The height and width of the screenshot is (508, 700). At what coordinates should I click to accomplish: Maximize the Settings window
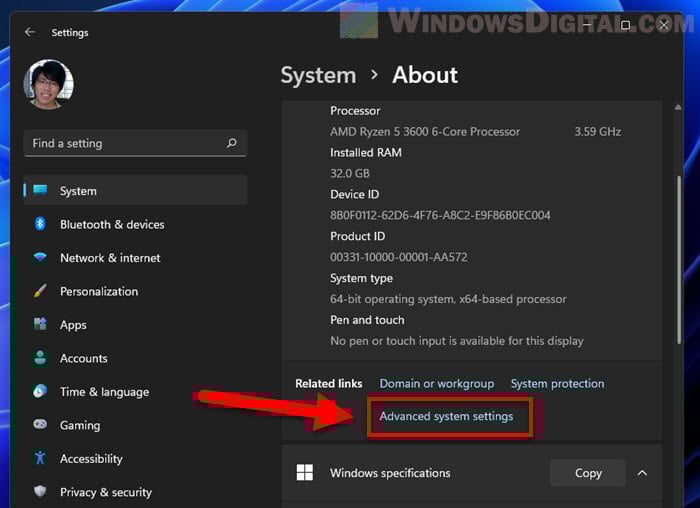tap(625, 25)
